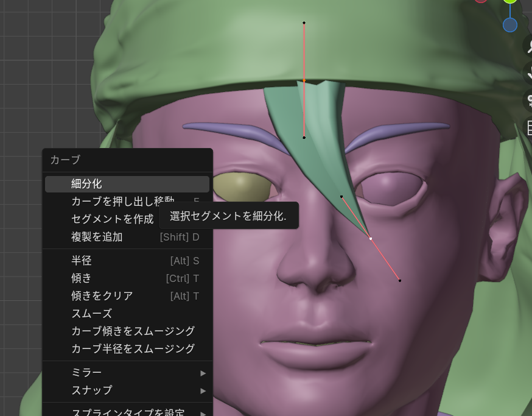Open the スナップ submenu

coord(127,390)
